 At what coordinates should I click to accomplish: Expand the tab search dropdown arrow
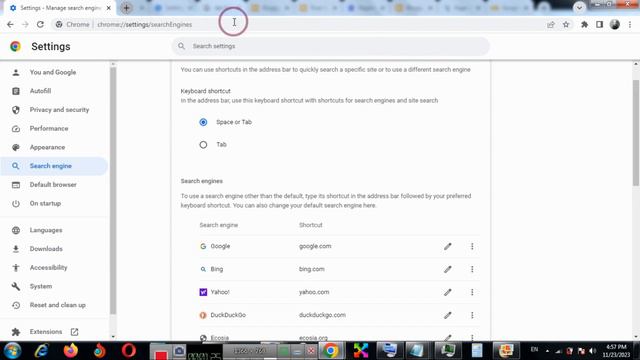[x=579, y=7]
